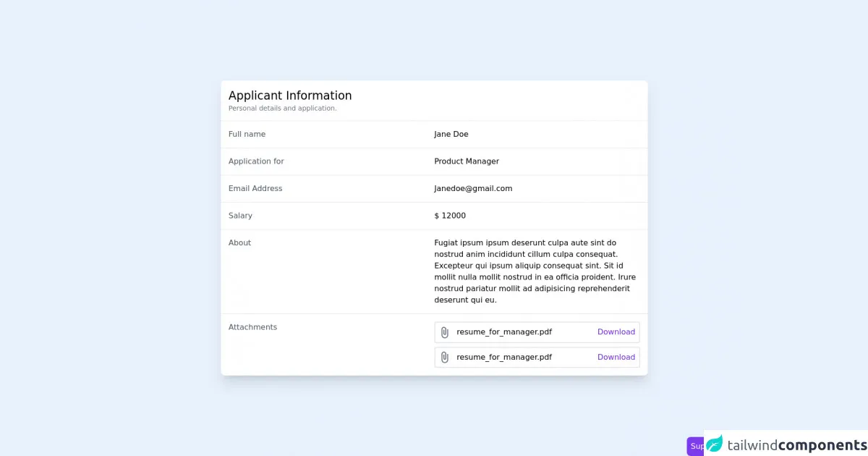Download the first resume_for_manager.pdf file
The width and height of the screenshot is (868, 456).
616,332
